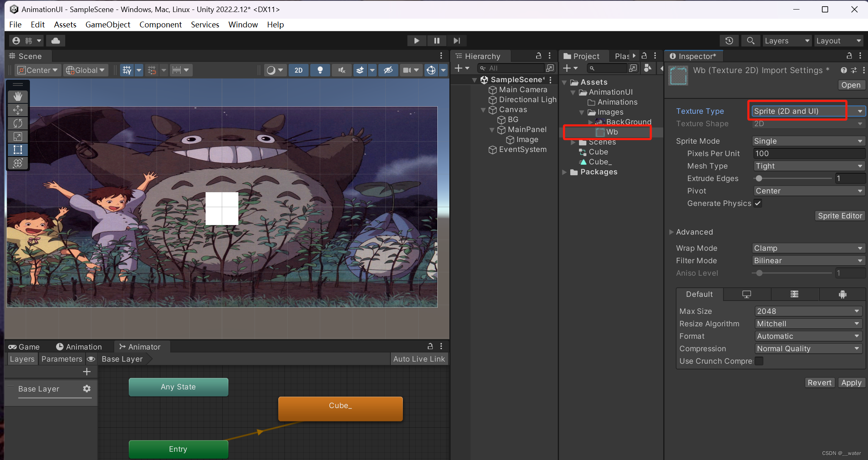Select the Rotate tool
Screen dimensions: 868x460
click(18, 123)
